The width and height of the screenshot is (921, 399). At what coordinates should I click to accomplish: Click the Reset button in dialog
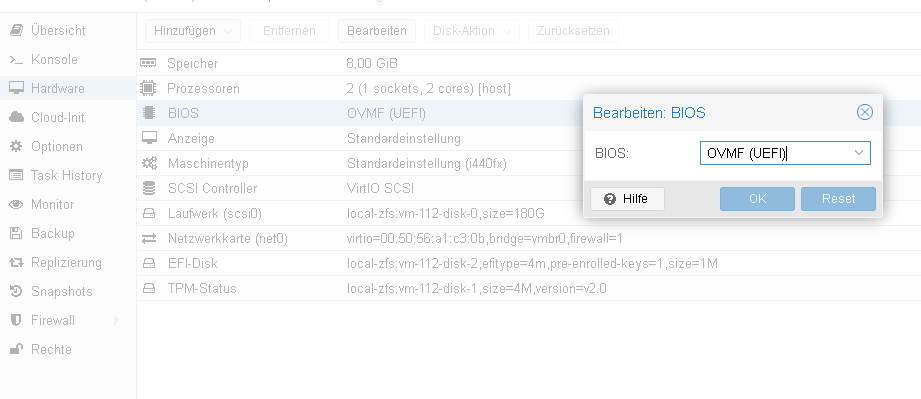(x=838, y=199)
